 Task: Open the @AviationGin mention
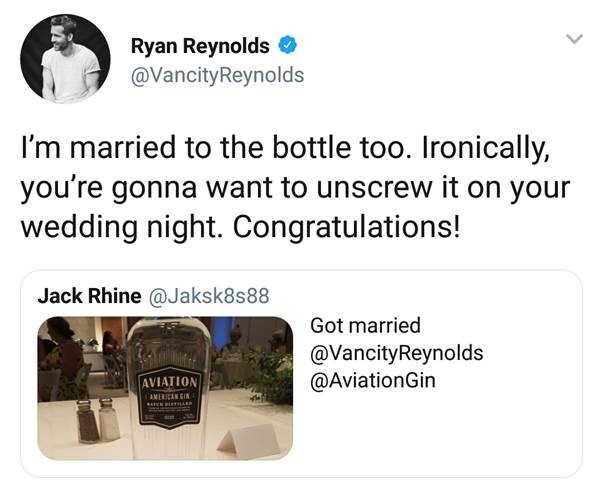tap(373, 381)
